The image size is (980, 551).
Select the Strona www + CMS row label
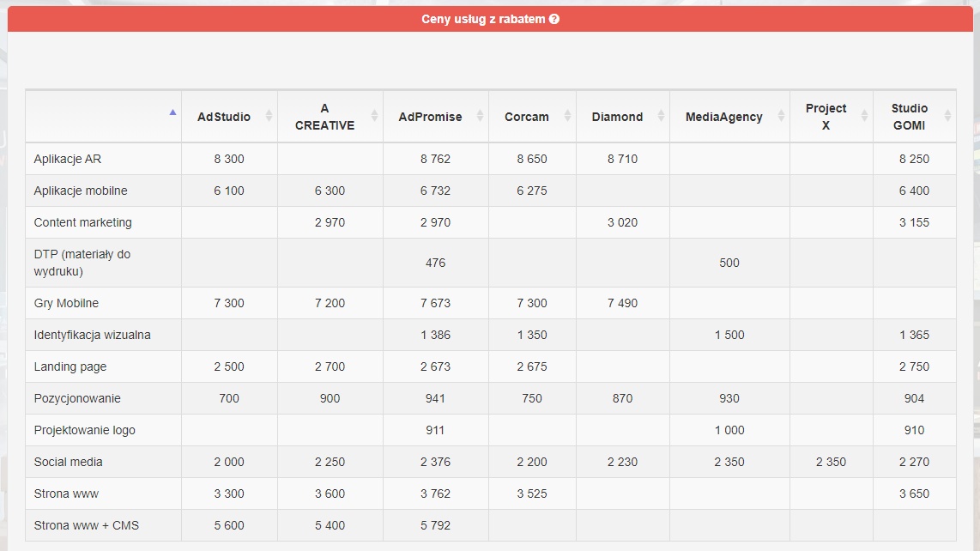(87, 526)
